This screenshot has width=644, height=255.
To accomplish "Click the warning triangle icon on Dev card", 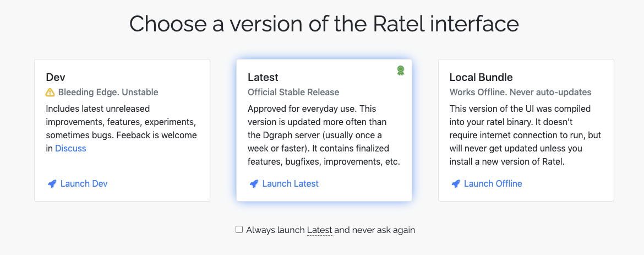I will tap(50, 93).
